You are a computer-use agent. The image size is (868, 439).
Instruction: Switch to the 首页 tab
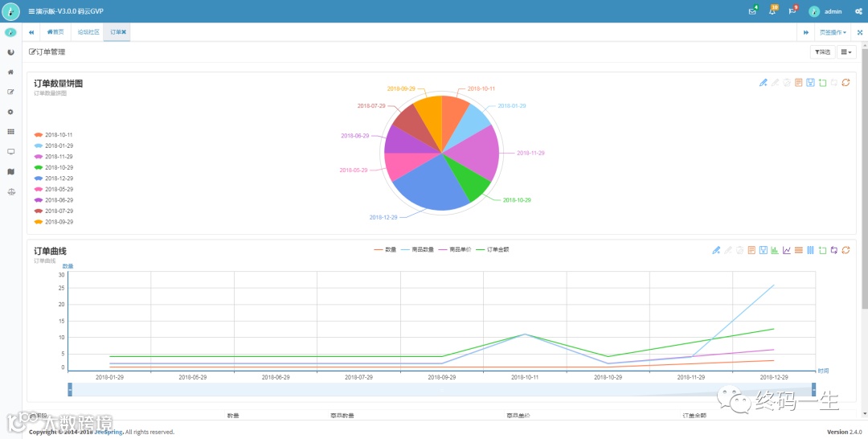coord(55,32)
